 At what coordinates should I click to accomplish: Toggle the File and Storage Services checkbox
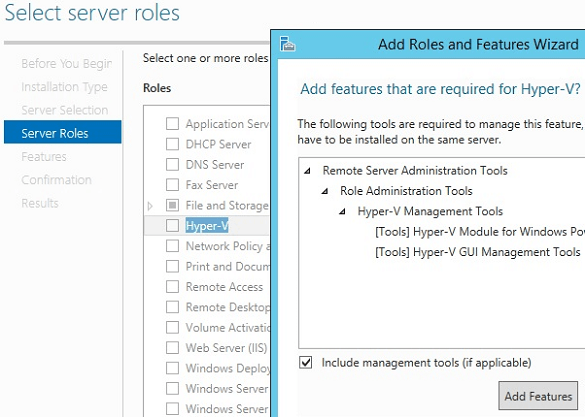click(x=172, y=205)
